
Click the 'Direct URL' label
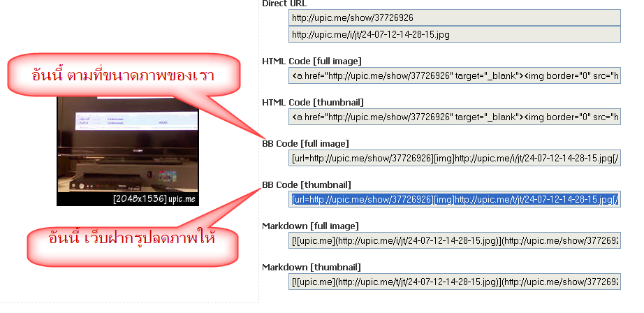click(x=284, y=3)
